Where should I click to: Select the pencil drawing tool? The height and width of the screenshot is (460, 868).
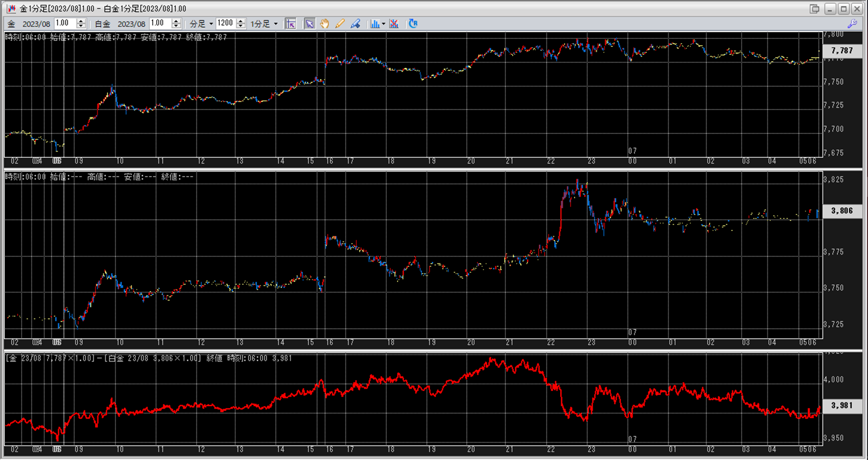[340, 24]
